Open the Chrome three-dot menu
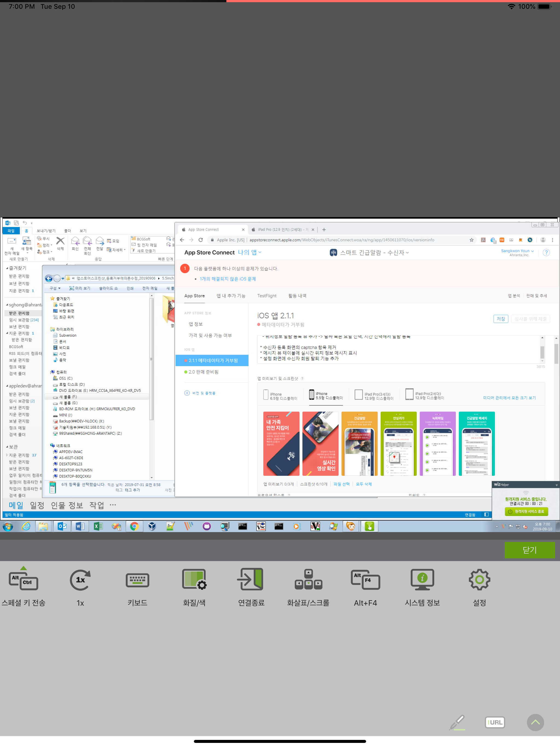The image size is (560, 747). tap(553, 240)
